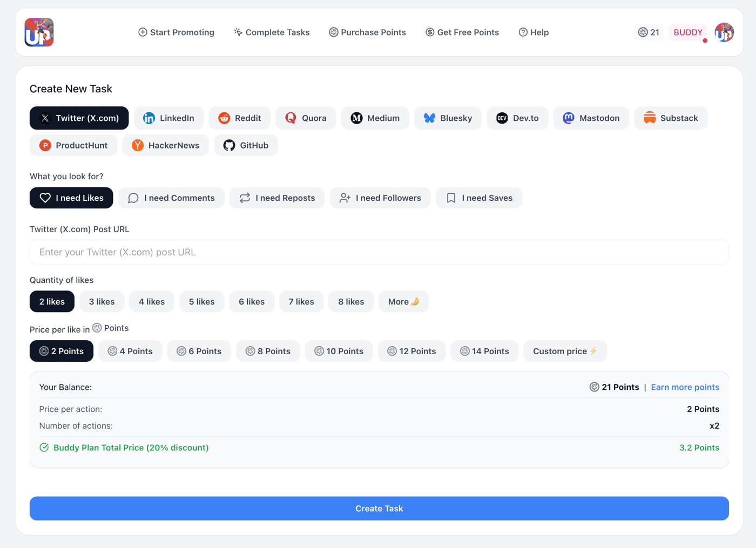
Task: Click the Create Task button
Action: (x=379, y=509)
